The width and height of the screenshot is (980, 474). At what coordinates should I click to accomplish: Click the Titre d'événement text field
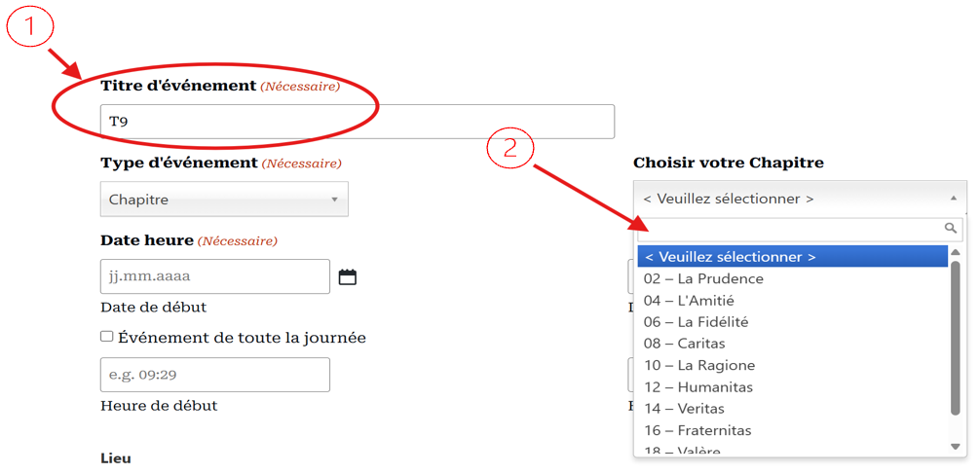click(x=357, y=122)
